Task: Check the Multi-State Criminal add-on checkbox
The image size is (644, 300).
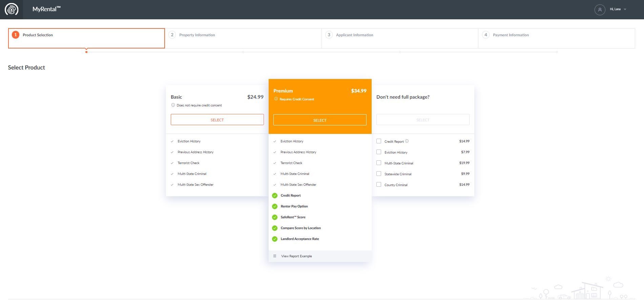Action: tap(379, 163)
